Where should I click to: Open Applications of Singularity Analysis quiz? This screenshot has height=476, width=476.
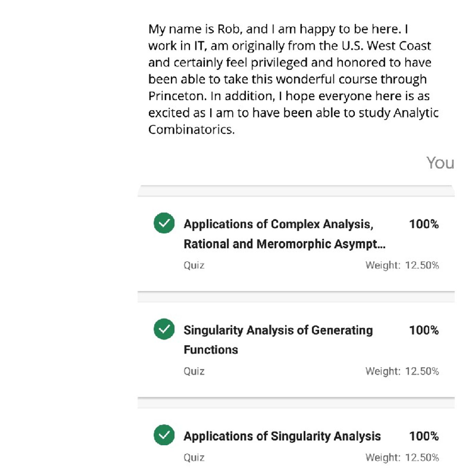pos(282,436)
